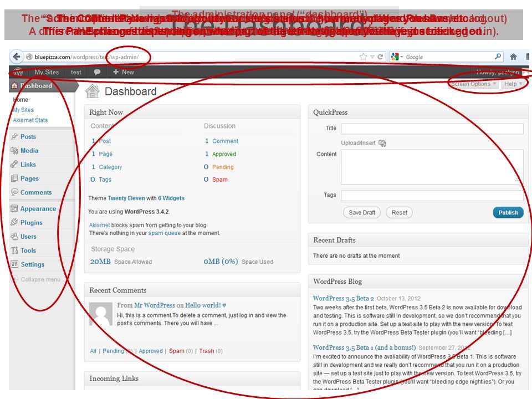The image size is (532, 399).
Task: Filter recent comments by Trash
Action: [x=207, y=351]
